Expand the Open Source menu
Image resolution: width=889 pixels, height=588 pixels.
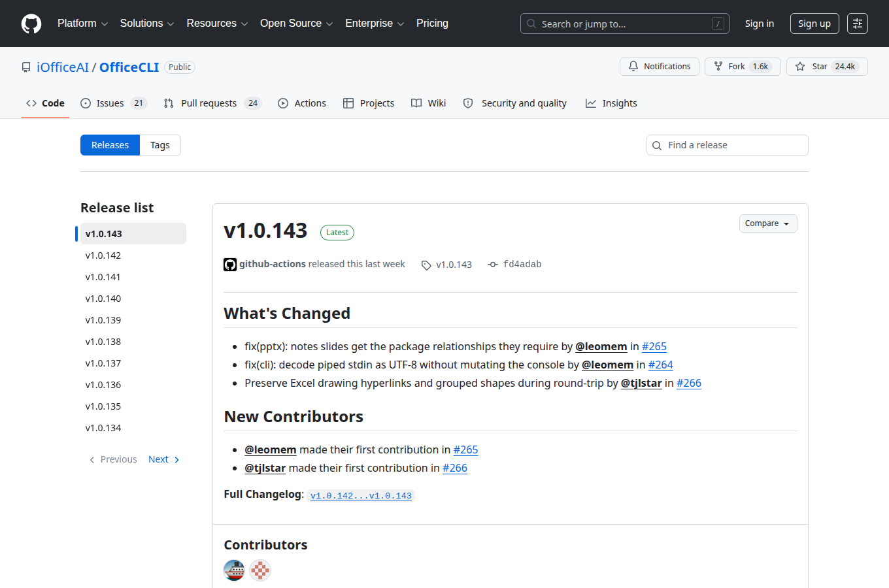coord(297,24)
